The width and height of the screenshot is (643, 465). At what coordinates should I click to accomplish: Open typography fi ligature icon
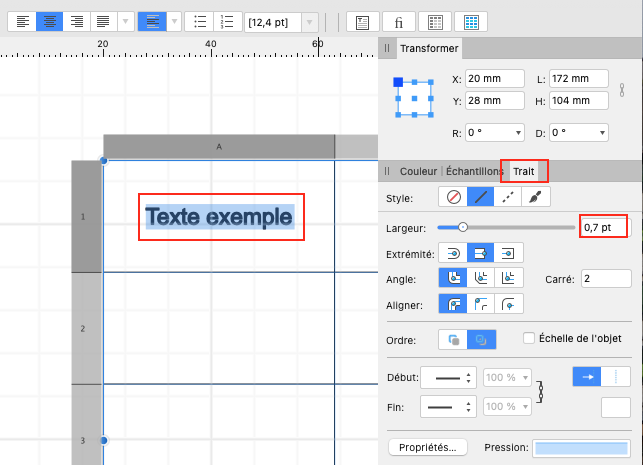coord(399,22)
